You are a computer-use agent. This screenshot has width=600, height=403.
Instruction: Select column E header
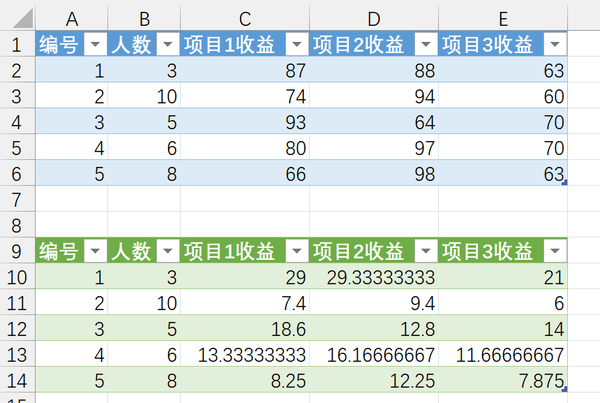point(503,18)
